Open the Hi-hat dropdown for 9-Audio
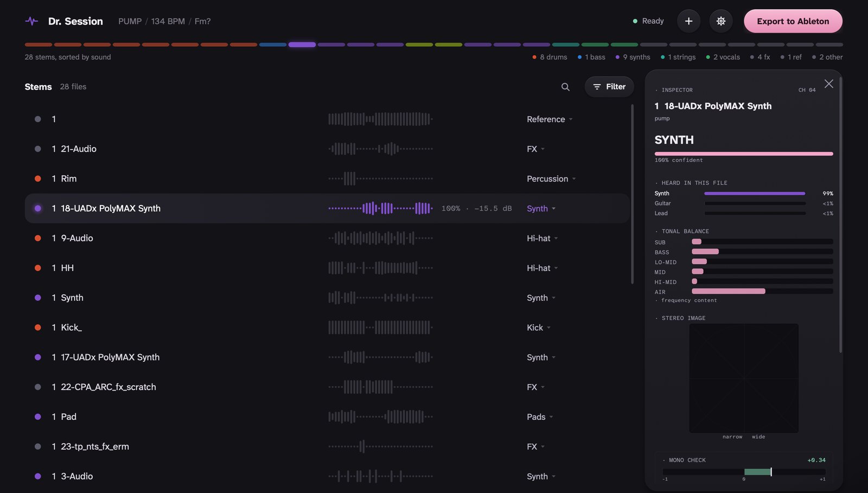This screenshot has width=868, height=493. (x=542, y=238)
